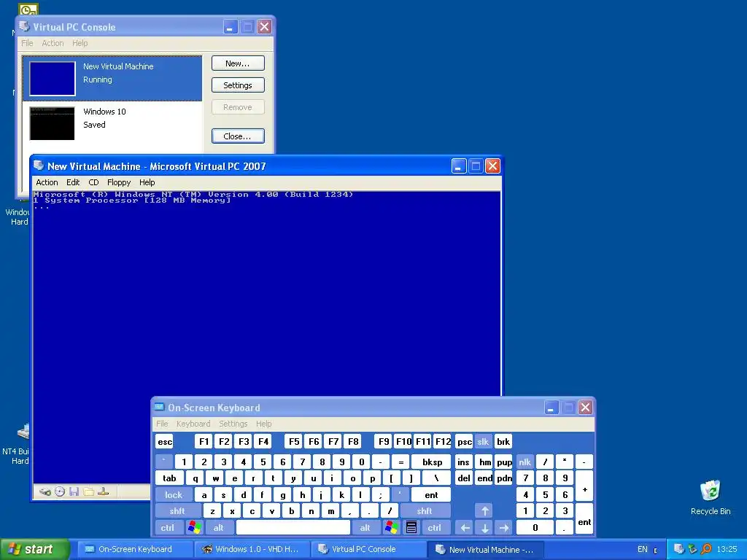Click the Start button
The width and height of the screenshot is (747, 560).
click(x=34, y=549)
